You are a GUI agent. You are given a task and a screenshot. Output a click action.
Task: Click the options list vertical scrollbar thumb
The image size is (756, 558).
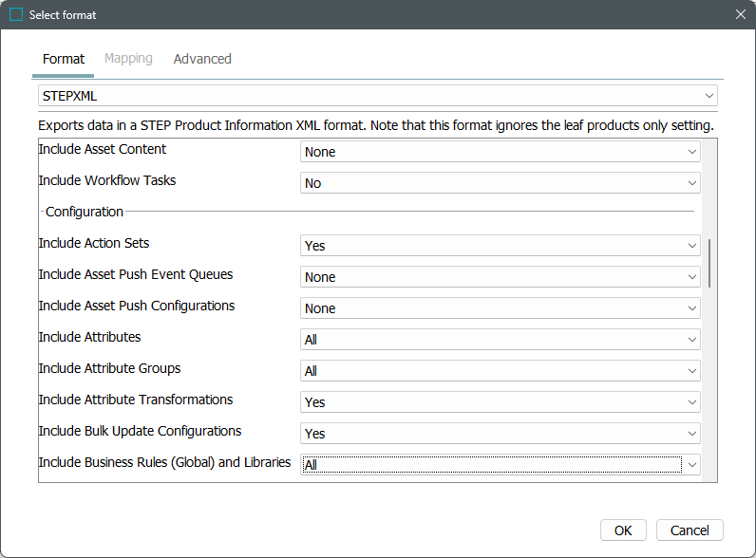[709, 263]
